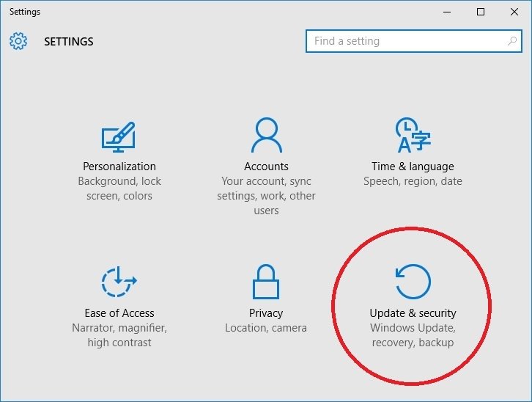The width and height of the screenshot is (532, 402).
Task: Open the Personalization paintbrush monitor icon
Action: point(119,137)
